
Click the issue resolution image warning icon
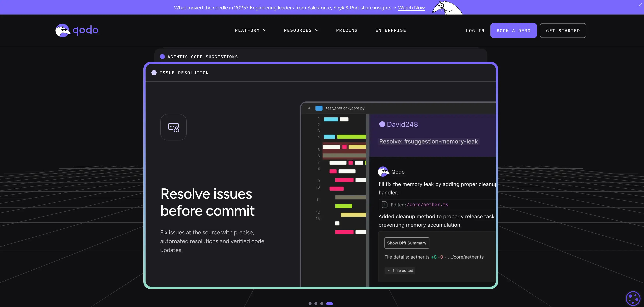174,127
